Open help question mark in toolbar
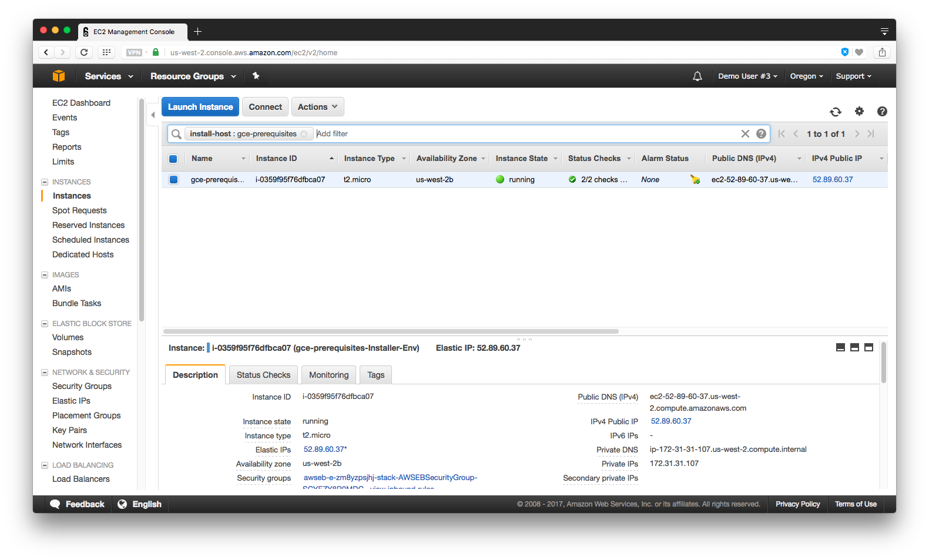Screen dimensions: 929x560 tap(882, 111)
